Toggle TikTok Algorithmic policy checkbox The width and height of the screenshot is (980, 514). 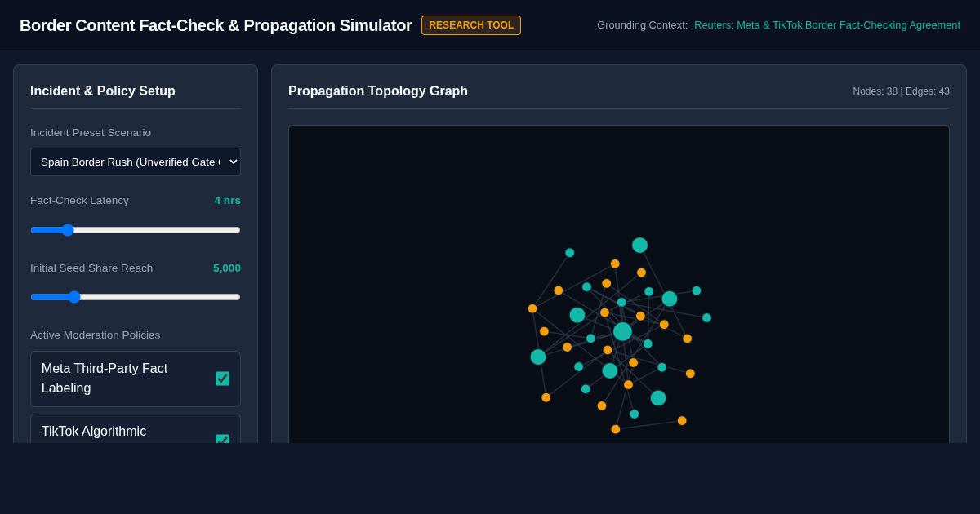222,439
